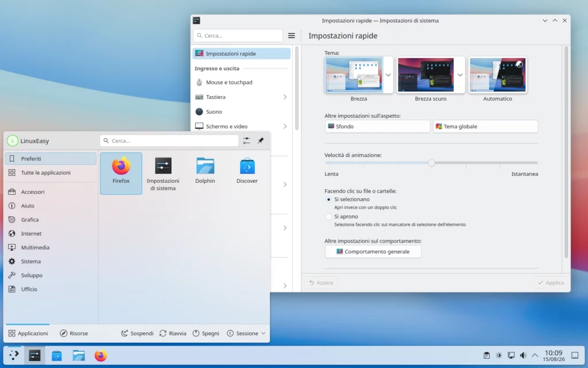
Task: Open Mouse e touchpad settings
Action: [242, 82]
